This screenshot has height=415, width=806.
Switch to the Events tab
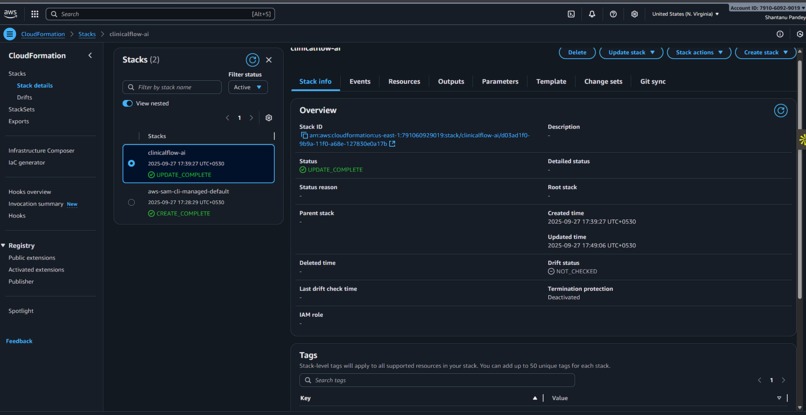[360, 81]
